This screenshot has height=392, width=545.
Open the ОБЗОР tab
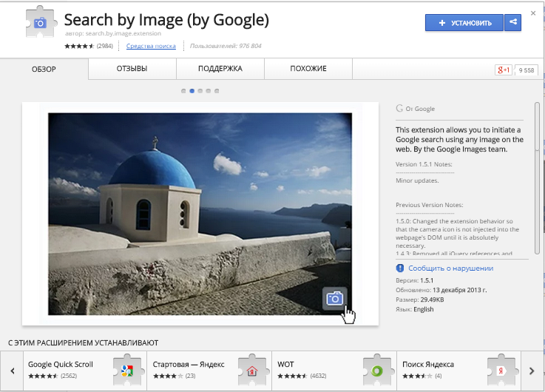click(44, 70)
